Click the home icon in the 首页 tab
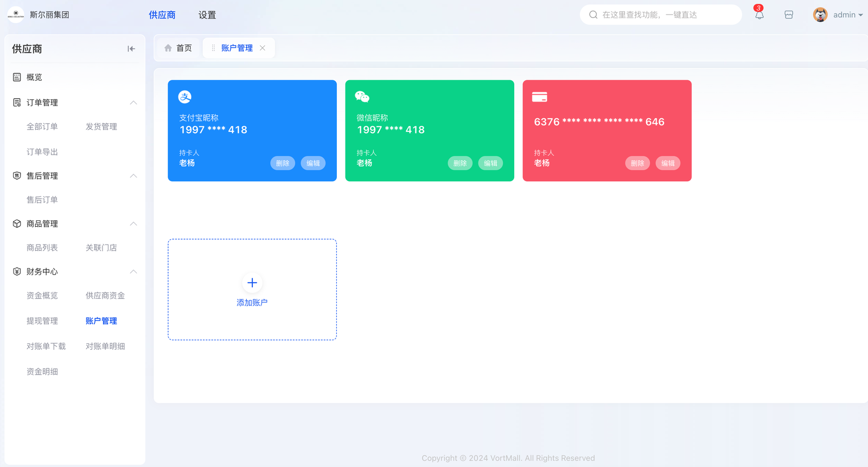 pyautogui.click(x=168, y=48)
